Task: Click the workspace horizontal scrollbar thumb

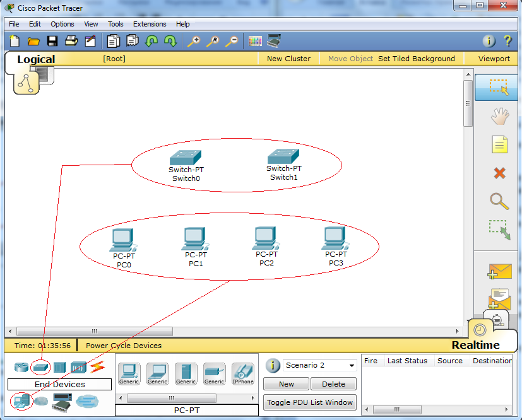Action: (x=95, y=331)
